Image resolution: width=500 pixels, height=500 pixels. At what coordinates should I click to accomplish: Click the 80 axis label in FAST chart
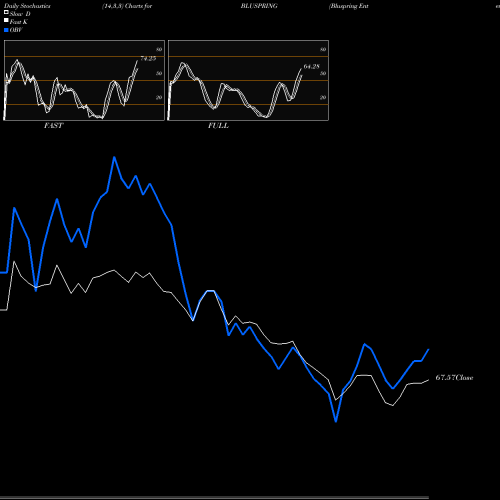[159, 49]
